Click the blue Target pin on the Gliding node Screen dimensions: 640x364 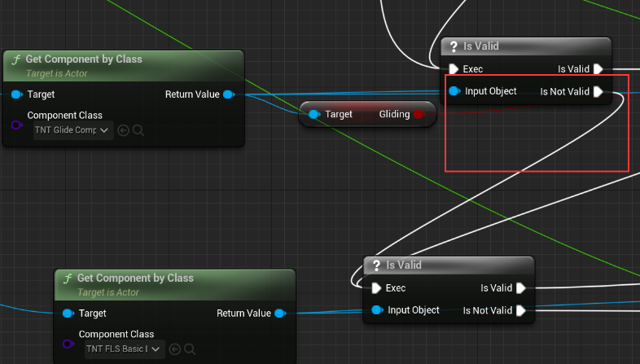pos(314,115)
